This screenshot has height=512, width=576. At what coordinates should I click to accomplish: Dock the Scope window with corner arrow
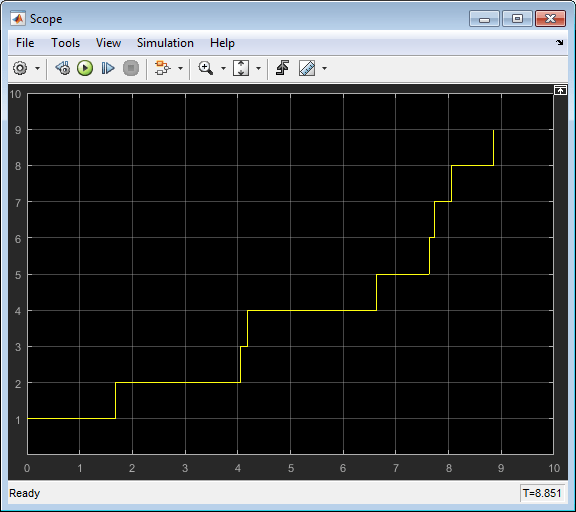coord(559,43)
